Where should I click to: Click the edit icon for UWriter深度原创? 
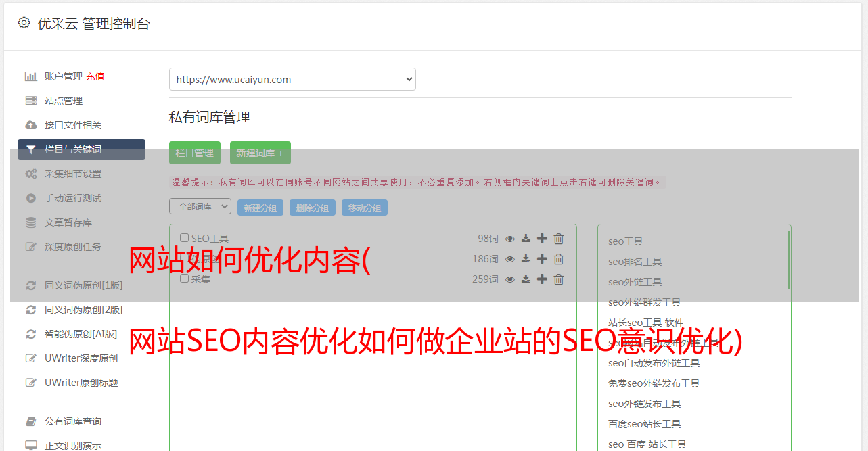tap(31, 358)
